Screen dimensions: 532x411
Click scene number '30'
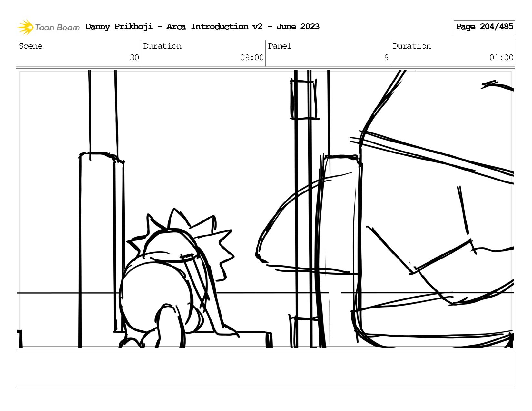(134, 58)
